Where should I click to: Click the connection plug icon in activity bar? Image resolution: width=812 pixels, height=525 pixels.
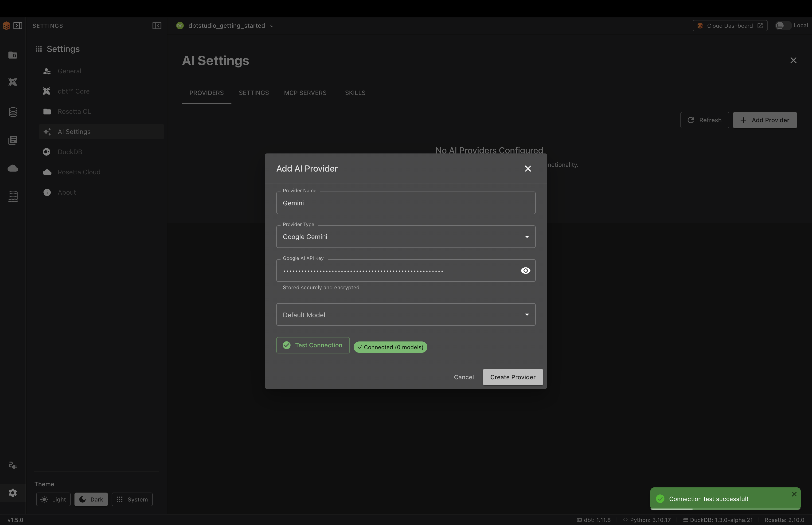[x=13, y=465]
